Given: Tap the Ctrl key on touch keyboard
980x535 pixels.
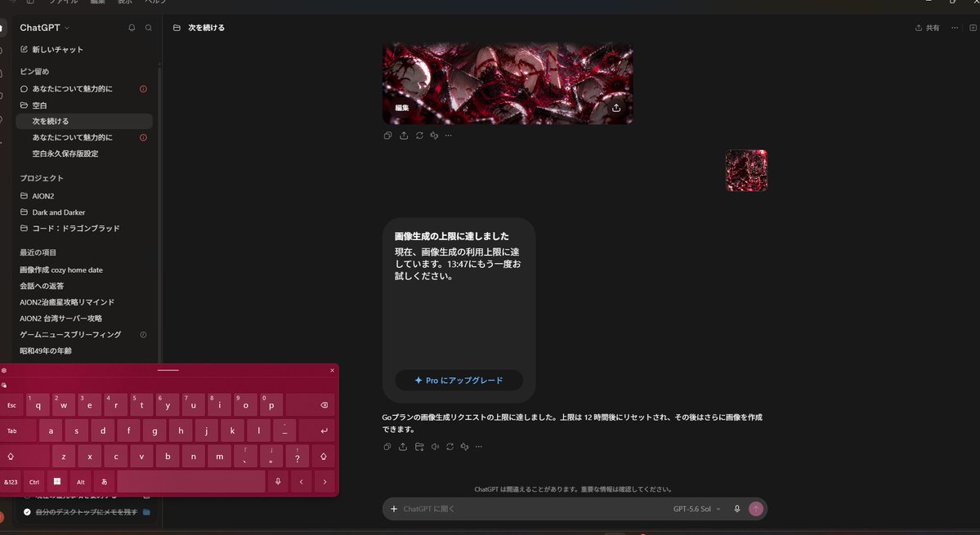Looking at the screenshot, I should 34,482.
